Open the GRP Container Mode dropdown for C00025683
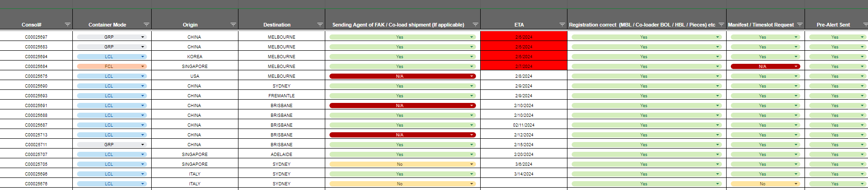 pyautogui.click(x=112, y=47)
